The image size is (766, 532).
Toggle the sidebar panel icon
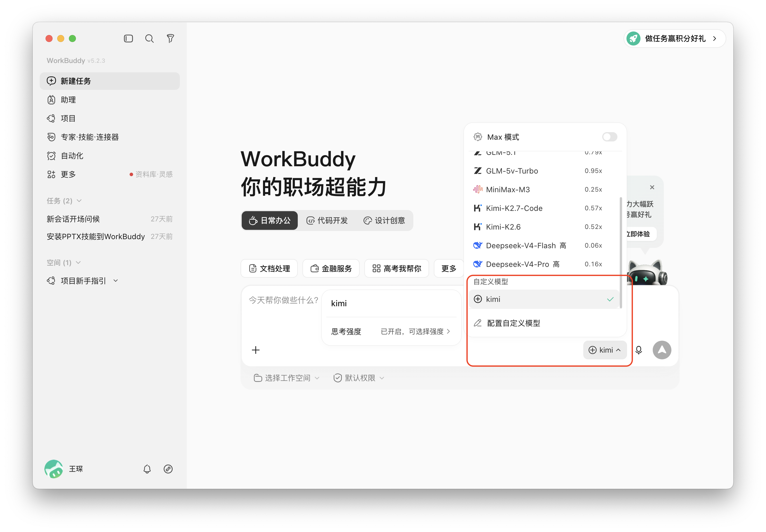[x=128, y=39]
